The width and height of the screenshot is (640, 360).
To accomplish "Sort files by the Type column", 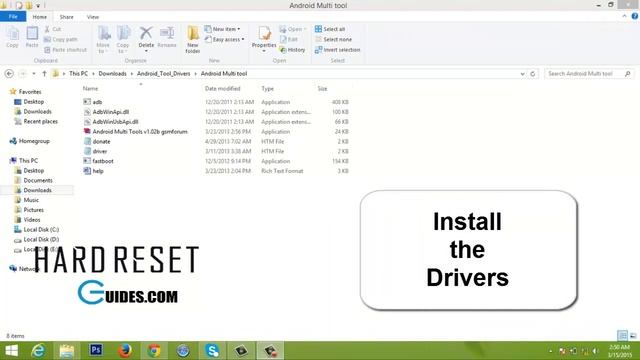I will point(268,89).
